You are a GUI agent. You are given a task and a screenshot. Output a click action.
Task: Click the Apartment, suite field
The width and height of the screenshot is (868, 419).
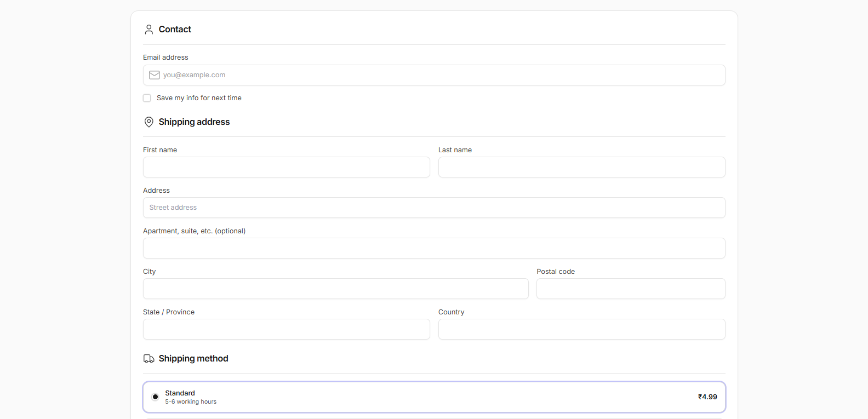[x=434, y=248]
